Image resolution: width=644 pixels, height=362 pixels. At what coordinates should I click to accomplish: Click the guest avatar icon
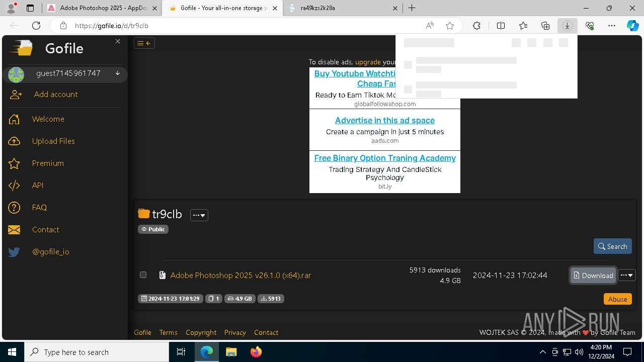point(16,74)
